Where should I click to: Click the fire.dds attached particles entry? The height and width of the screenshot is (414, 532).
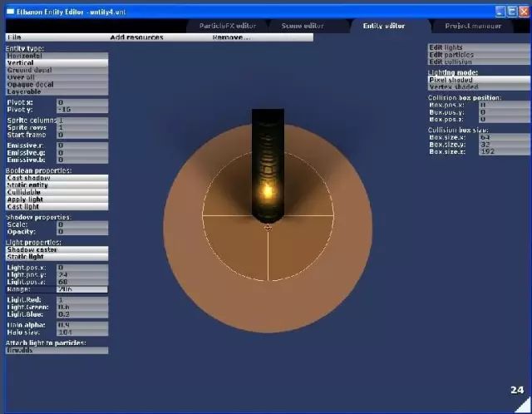tap(57, 350)
